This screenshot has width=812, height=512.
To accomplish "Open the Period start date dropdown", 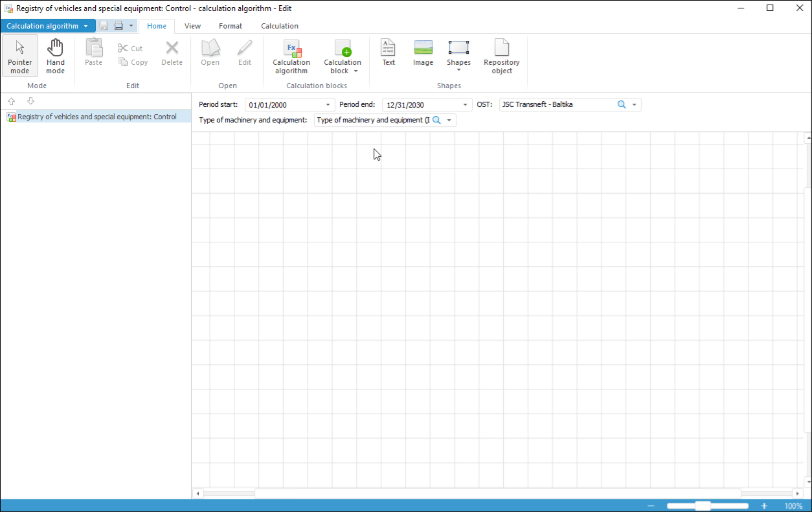I will [328, 105].
